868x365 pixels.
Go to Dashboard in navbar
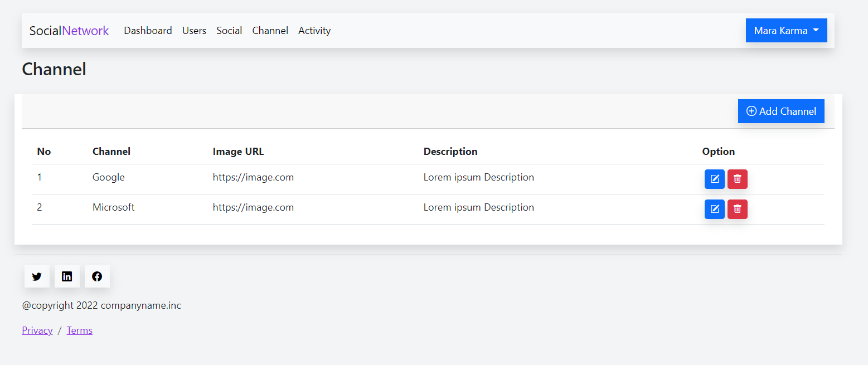click(148, 31)
